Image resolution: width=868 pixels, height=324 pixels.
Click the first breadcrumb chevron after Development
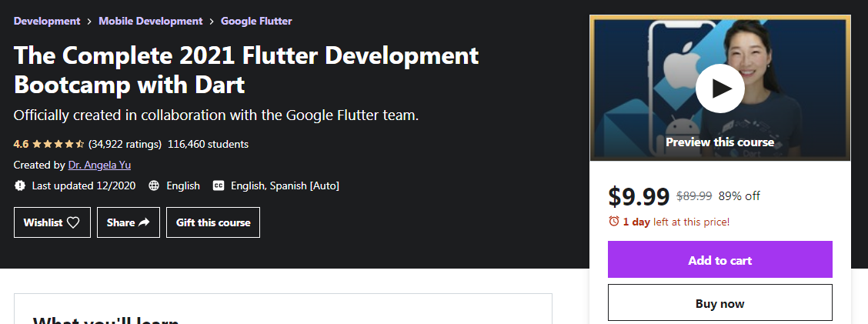pyautogui.click(x=90, y=22)
